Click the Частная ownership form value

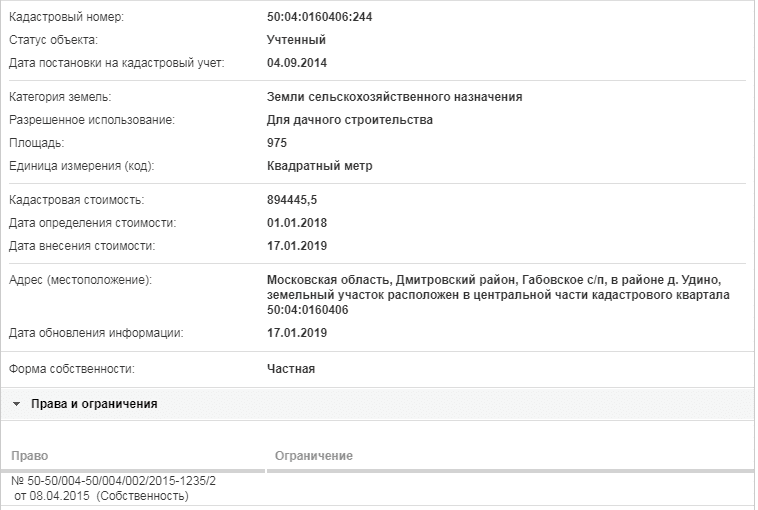click(291, 369)
